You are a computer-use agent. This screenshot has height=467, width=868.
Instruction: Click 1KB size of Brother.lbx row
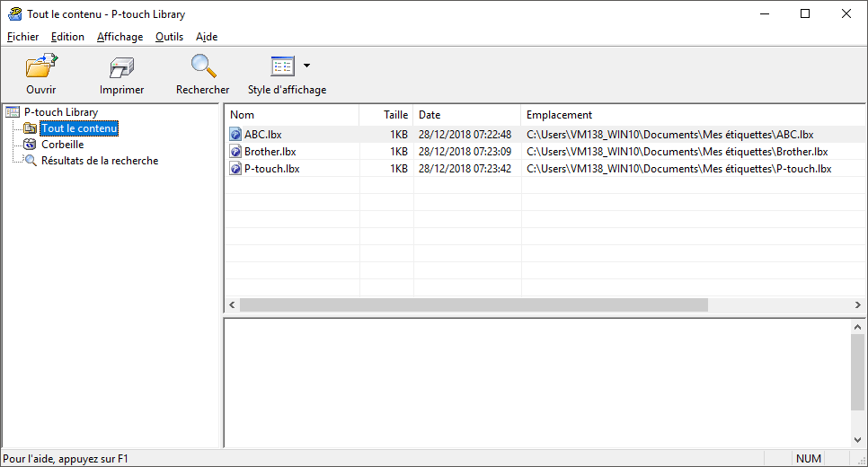tap(399, 152)
